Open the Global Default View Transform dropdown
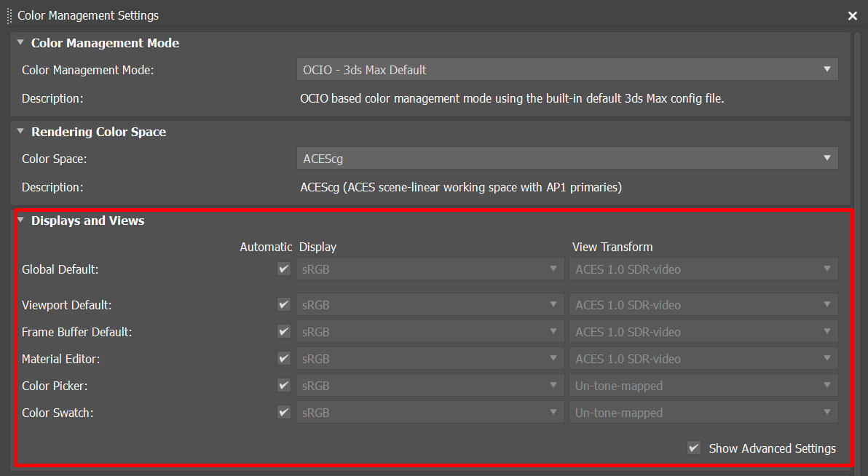The height and width of the screenshot is (476, 868). [703, 269]
